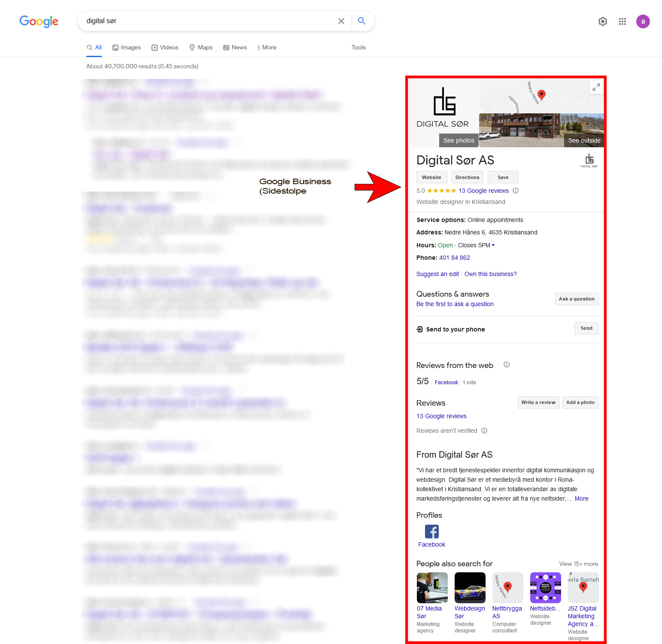This screenshot has width=662, height=644.
Task: Switch to the Images tab
Action: pyautogui.click(x=127, y=48)
